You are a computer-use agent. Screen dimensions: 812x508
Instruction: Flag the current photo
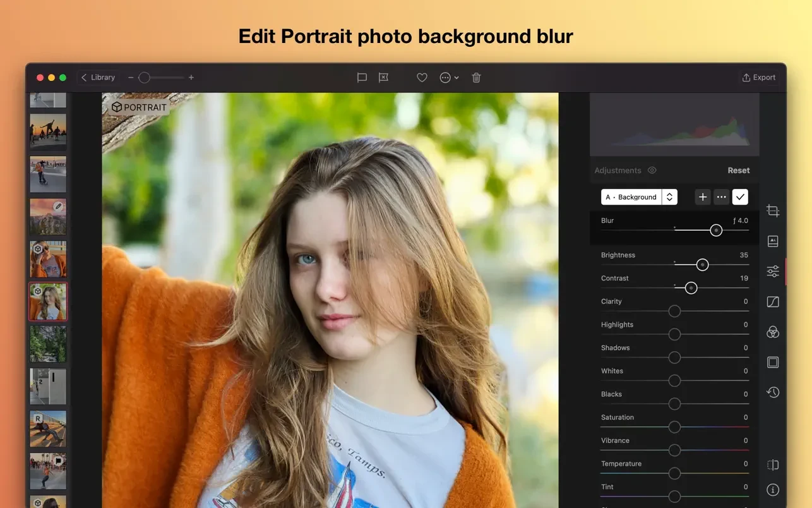point(362,77)
